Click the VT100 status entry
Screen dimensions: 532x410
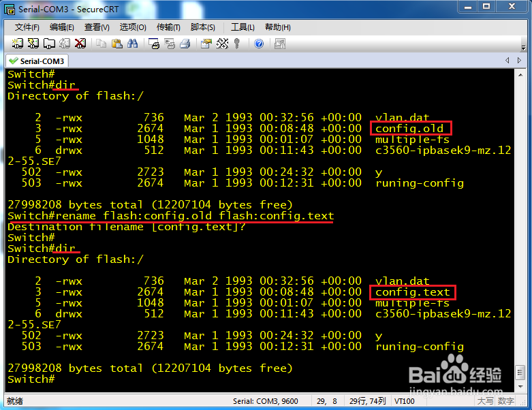(405, 401)
